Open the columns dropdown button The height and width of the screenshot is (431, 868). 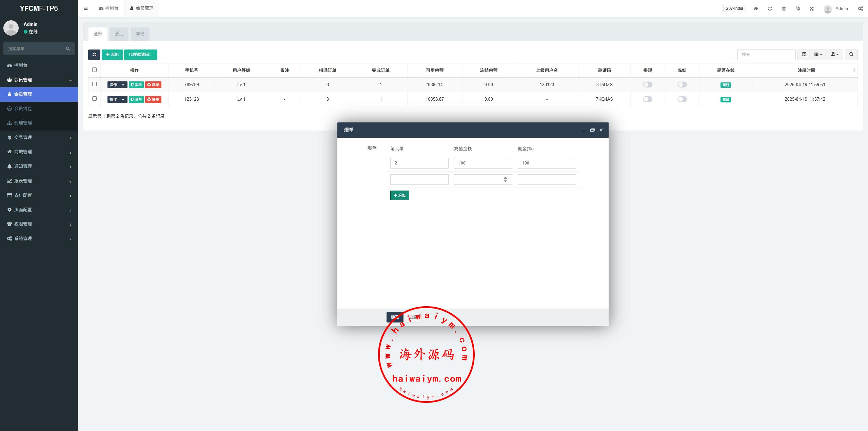click(818, 55)
